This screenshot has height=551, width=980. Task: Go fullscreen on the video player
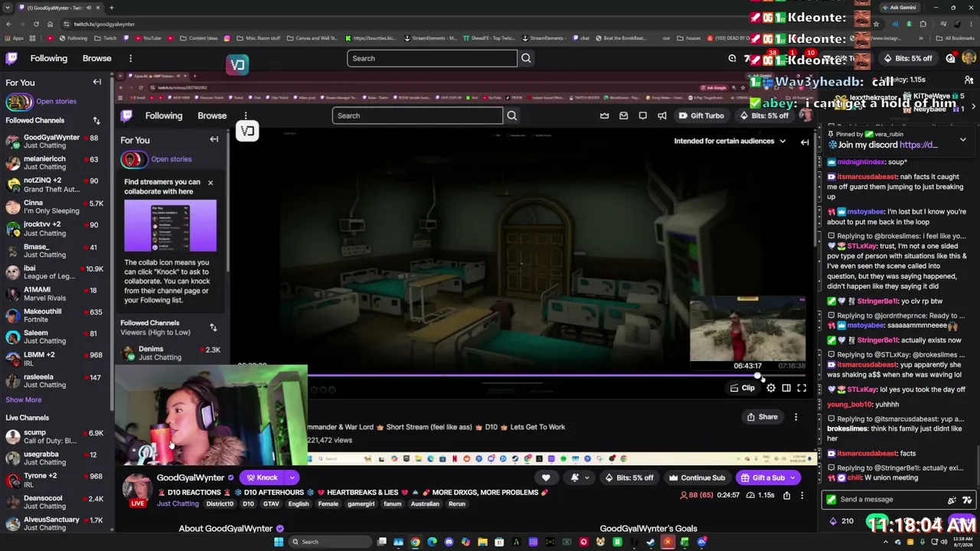[802, 388]
